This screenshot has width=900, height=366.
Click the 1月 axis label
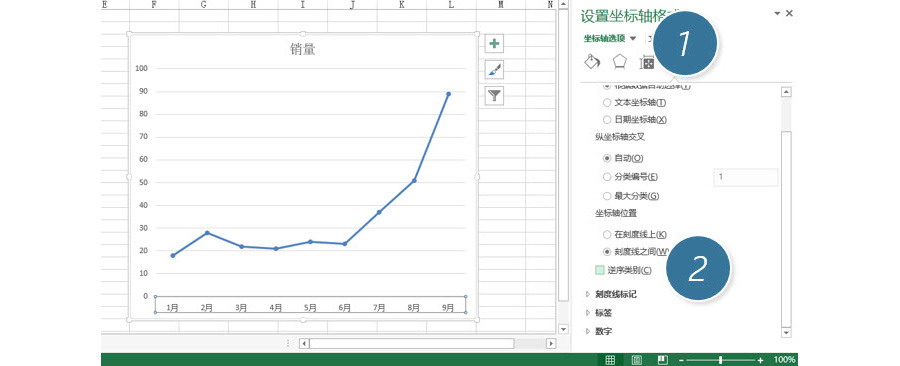pos(172,307)
